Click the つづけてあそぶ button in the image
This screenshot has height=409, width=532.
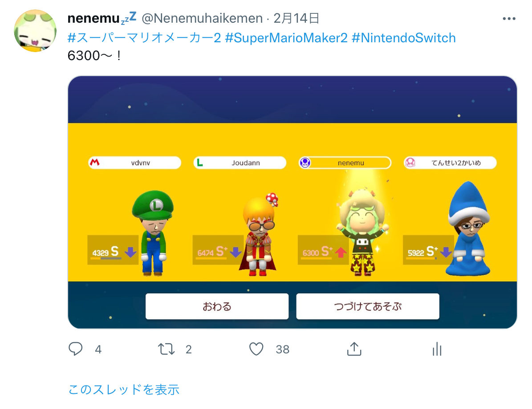[368, 306]
